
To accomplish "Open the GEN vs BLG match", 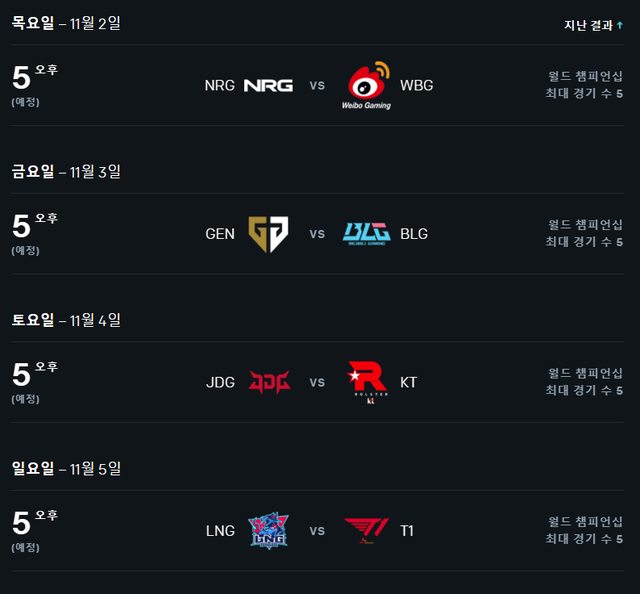I will tap(317, 234).
